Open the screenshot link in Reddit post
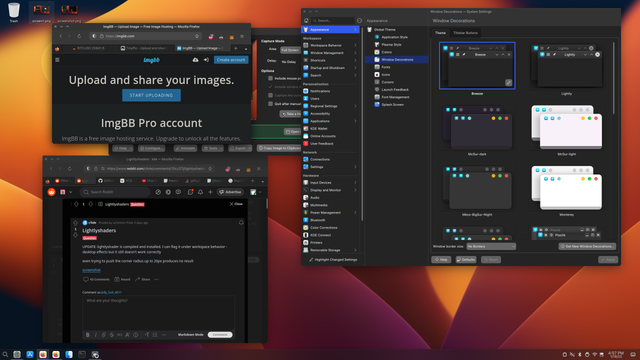 (x=91, y=270)
